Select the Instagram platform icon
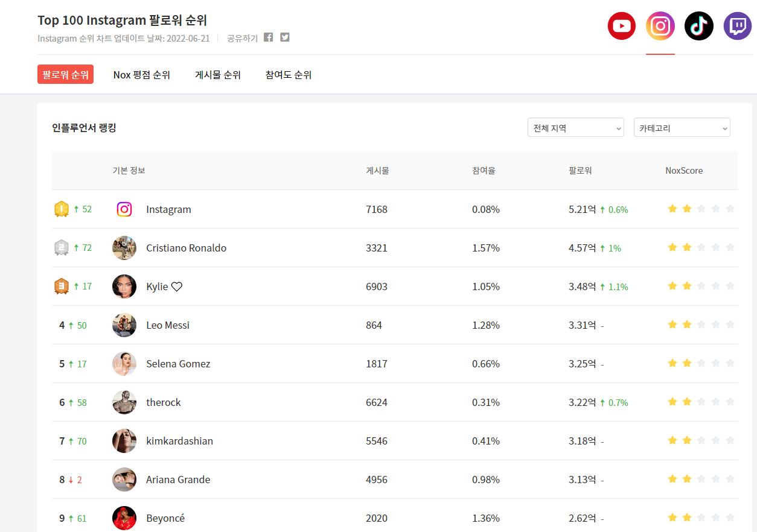 click(x=660, y=26)
